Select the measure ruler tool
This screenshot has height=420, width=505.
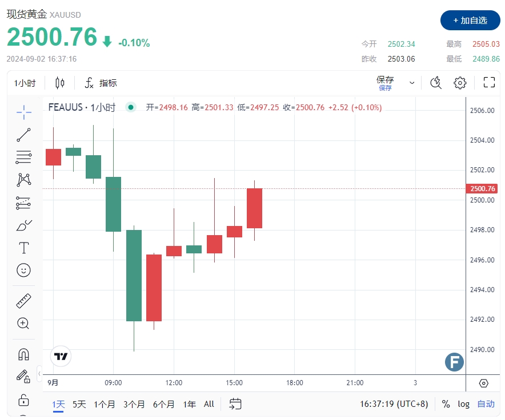(23, 301)
